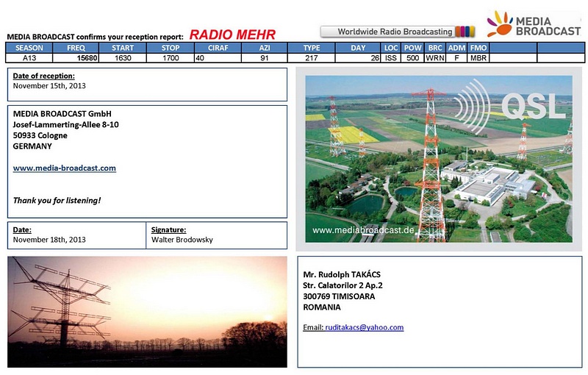Click the AZI column header

tap(264, 48)
